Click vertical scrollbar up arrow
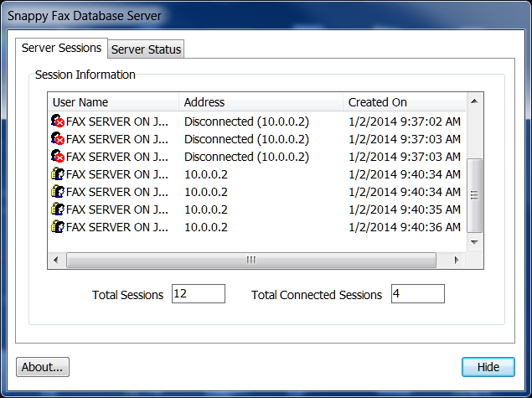This screenshot has height=398, width=532. (x=475, y=101)
